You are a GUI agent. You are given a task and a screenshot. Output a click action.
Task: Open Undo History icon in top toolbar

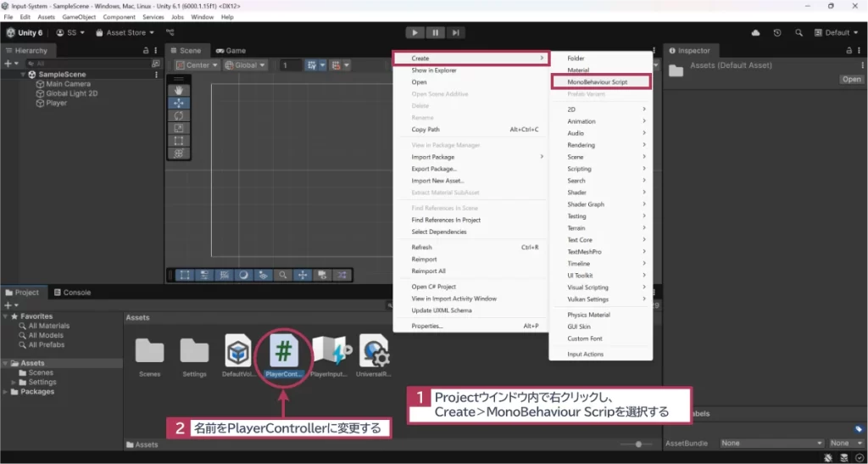[777, 33]
